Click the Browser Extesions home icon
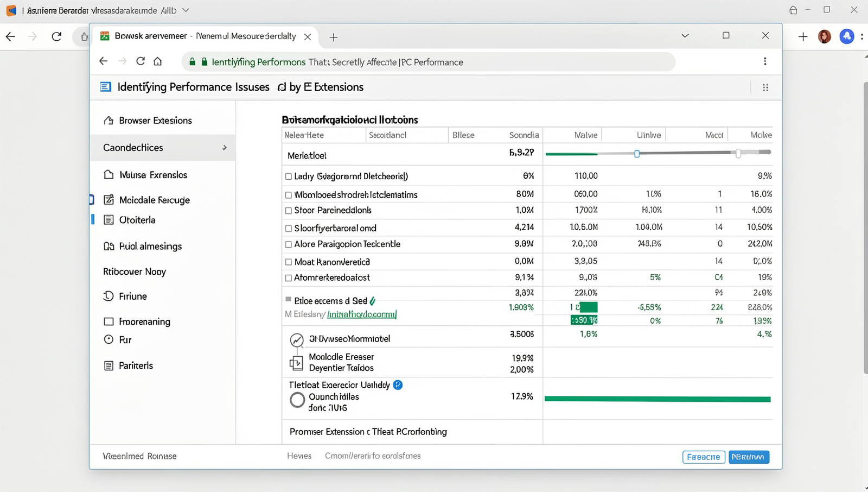 pos(108,121)
